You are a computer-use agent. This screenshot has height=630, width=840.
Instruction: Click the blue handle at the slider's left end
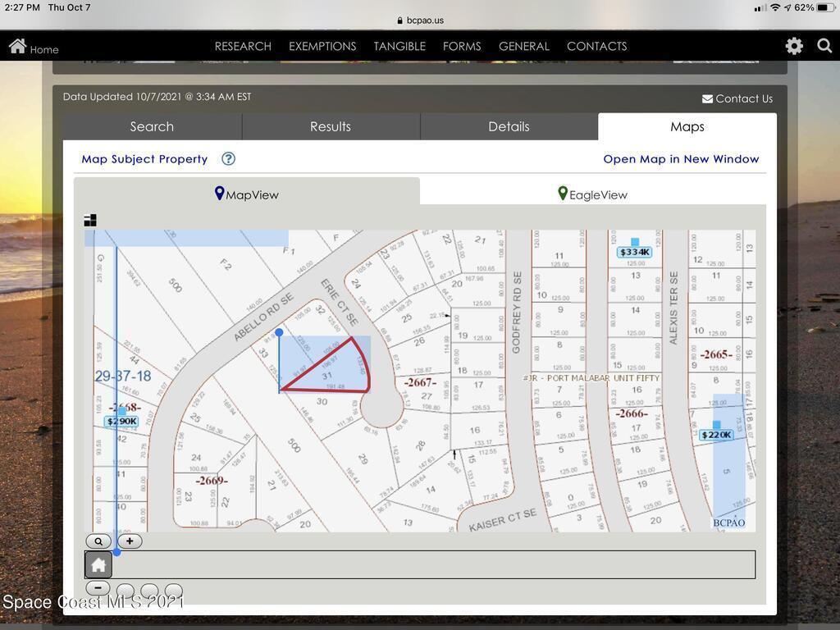pos(116,552)
